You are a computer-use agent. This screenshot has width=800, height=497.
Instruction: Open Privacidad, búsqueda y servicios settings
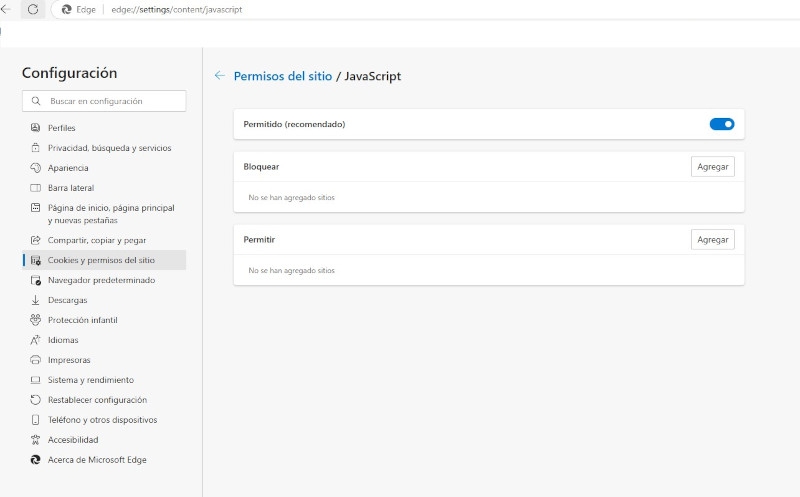coord(109,148)
